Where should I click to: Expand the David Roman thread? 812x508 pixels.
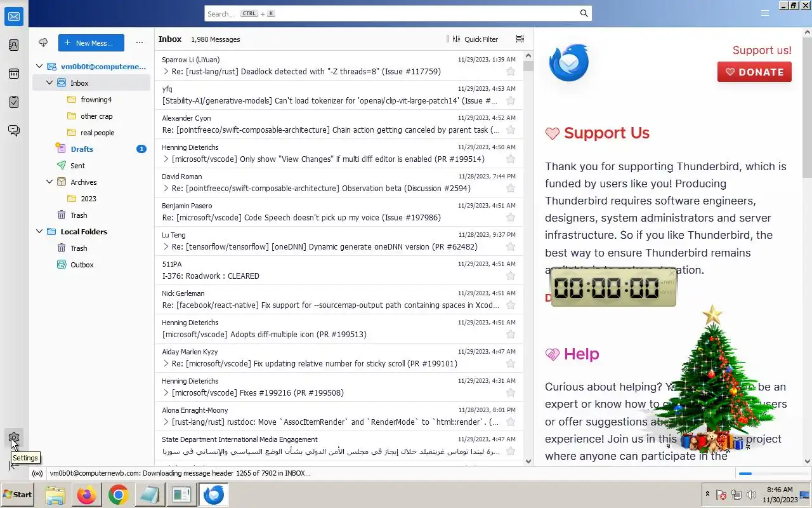click(x=166, y=188)
